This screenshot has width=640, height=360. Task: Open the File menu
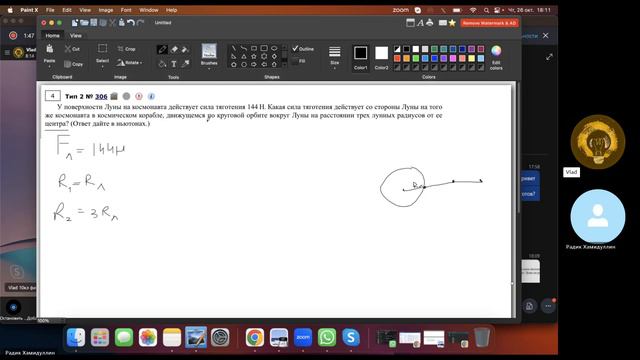tap(50, 10)
